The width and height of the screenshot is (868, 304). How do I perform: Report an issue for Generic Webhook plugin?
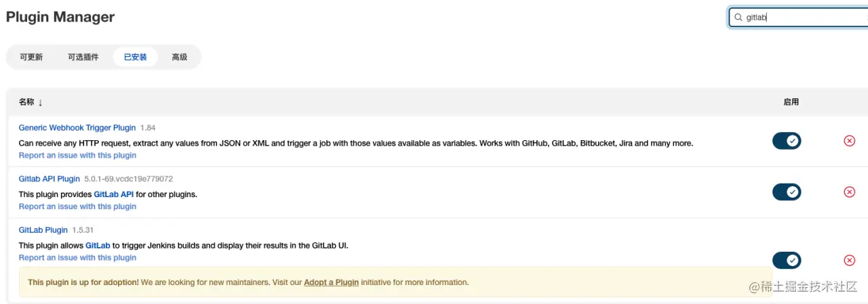click(x=77, y=155)
